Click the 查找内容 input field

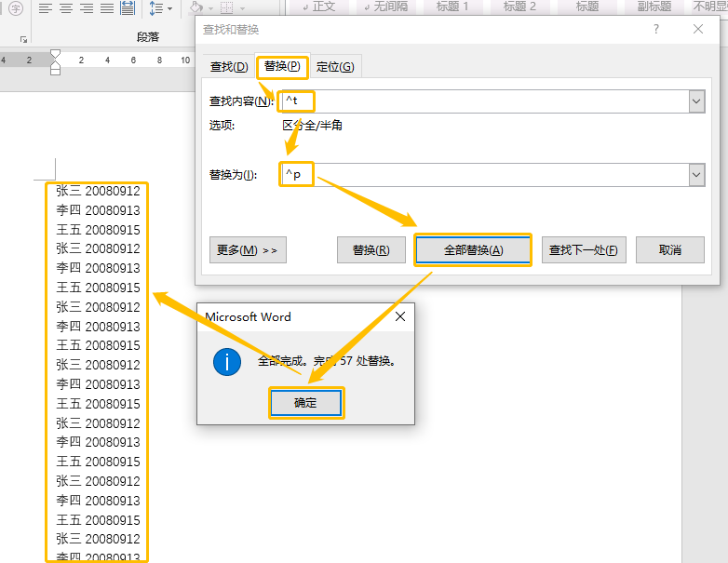click(484, 101)
